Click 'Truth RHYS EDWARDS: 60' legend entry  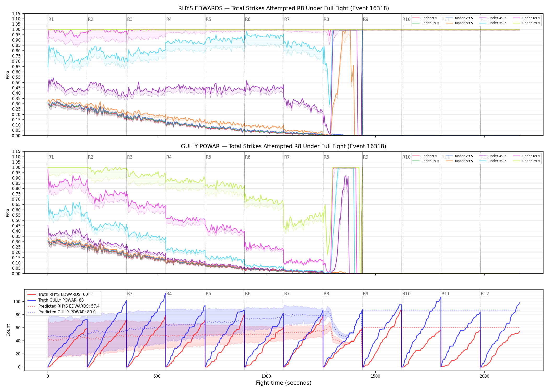tap(58, 295)
